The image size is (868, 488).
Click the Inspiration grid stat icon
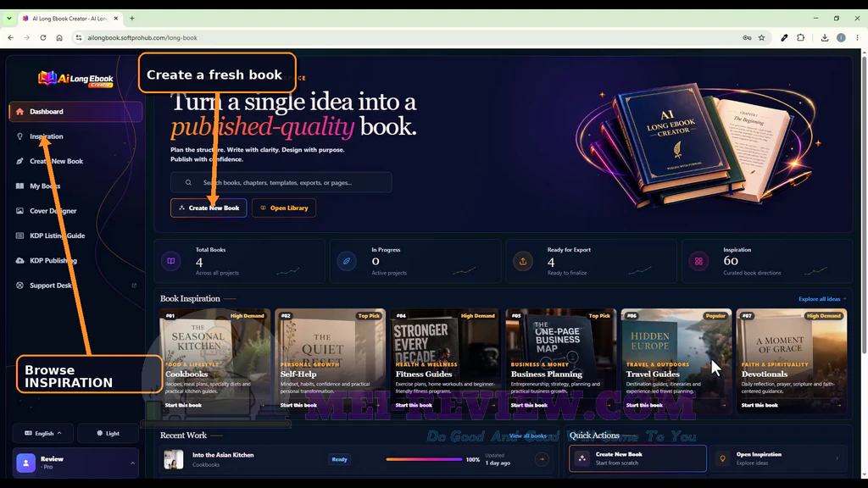[x=698, y=261]
